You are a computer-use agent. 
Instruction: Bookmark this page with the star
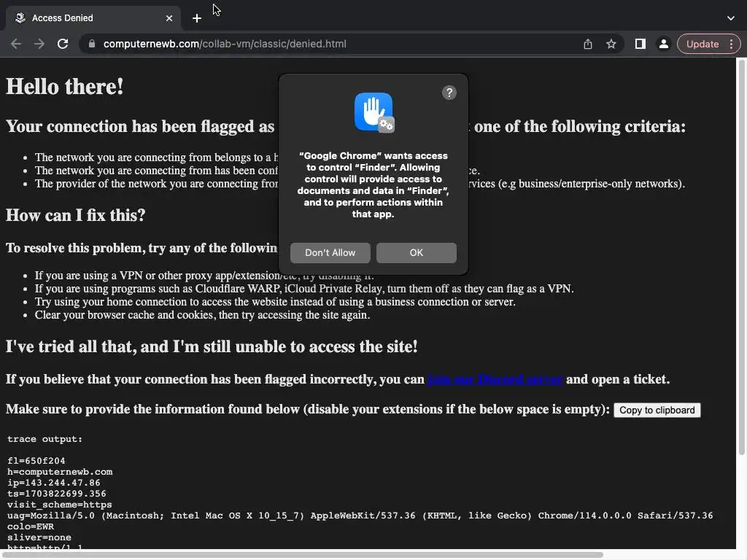pos(611,44)
